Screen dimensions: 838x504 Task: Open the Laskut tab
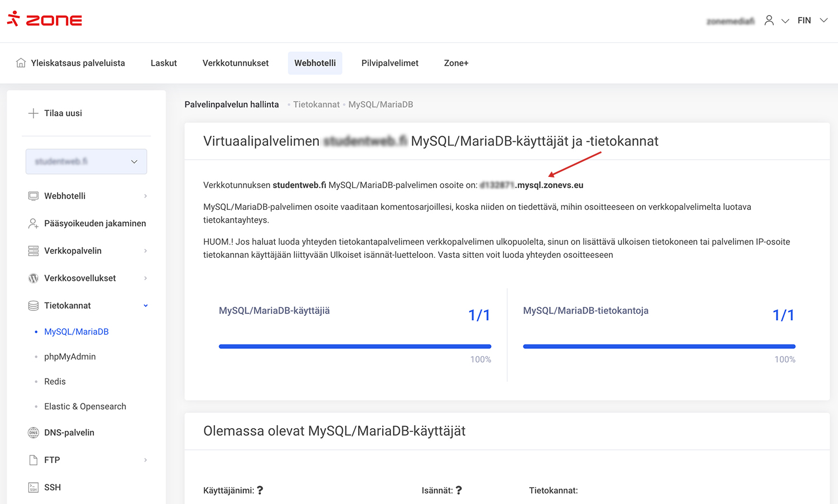coord(164,63)
